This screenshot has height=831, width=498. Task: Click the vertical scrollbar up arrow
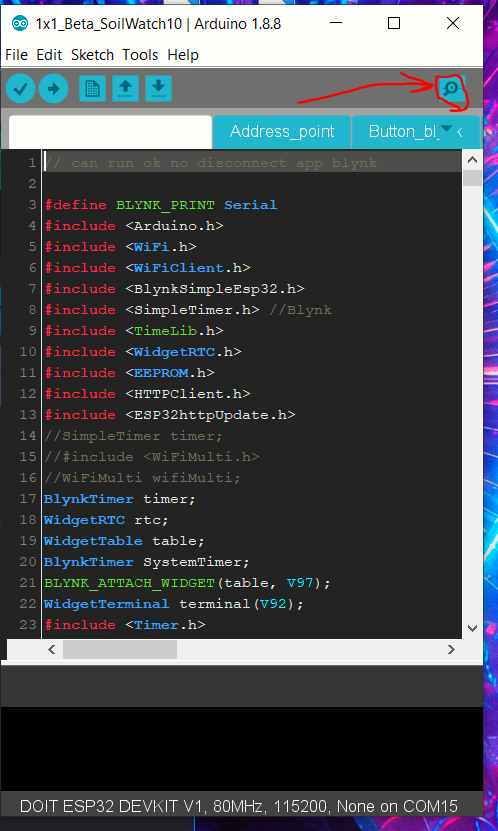tap(472, 160)
